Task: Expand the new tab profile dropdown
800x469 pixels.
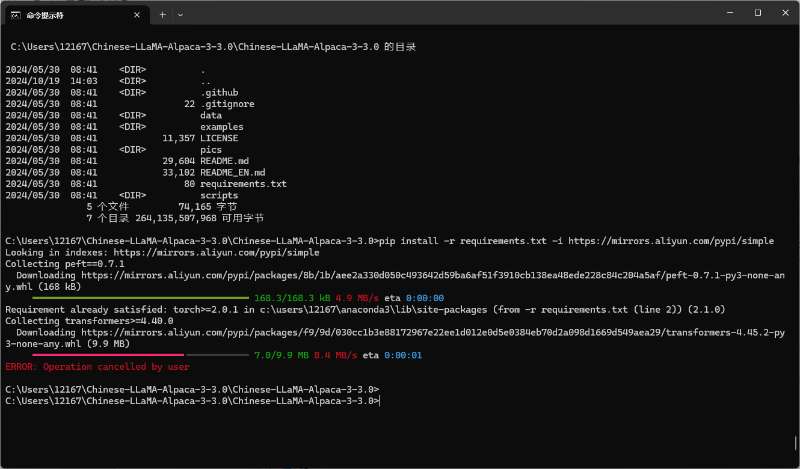Action: coord(180,14)
